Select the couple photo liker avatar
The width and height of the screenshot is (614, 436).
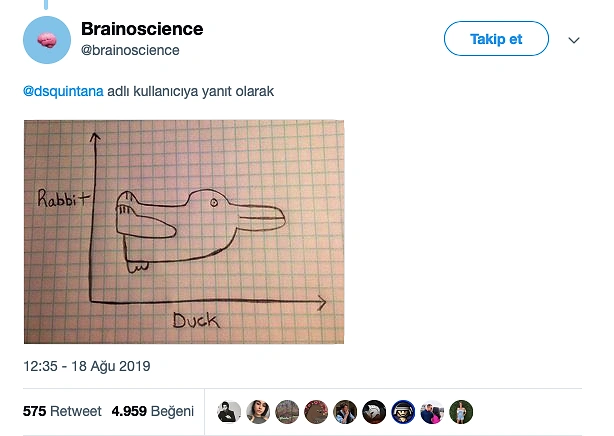pos(432,412)
